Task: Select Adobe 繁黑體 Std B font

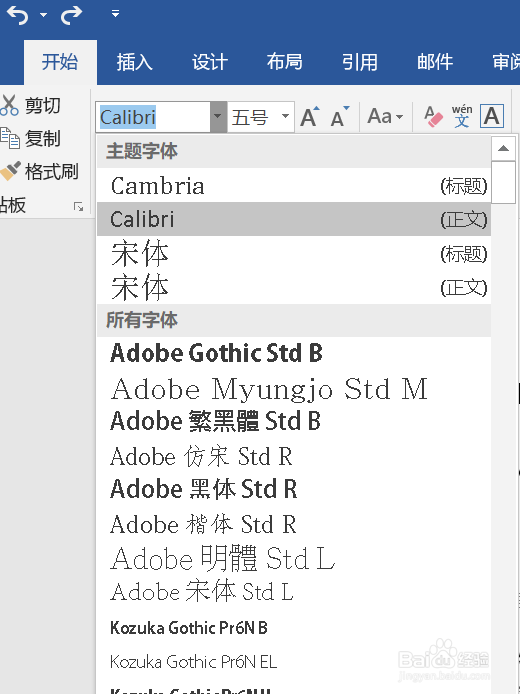Action: [x=294, y=421]
